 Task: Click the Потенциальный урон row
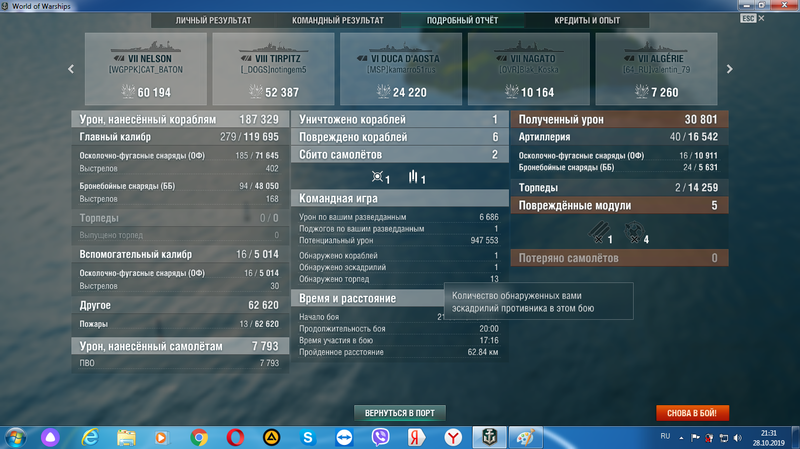pos(399,240)
